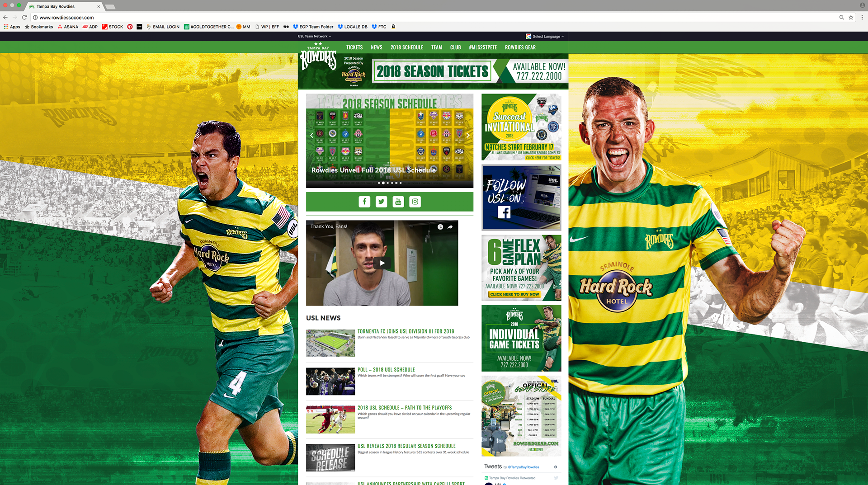Viewport: 868px width, 485px height.
Task: Open the Instagram icon in the green social bar
Action: click(x=415, y=202)
